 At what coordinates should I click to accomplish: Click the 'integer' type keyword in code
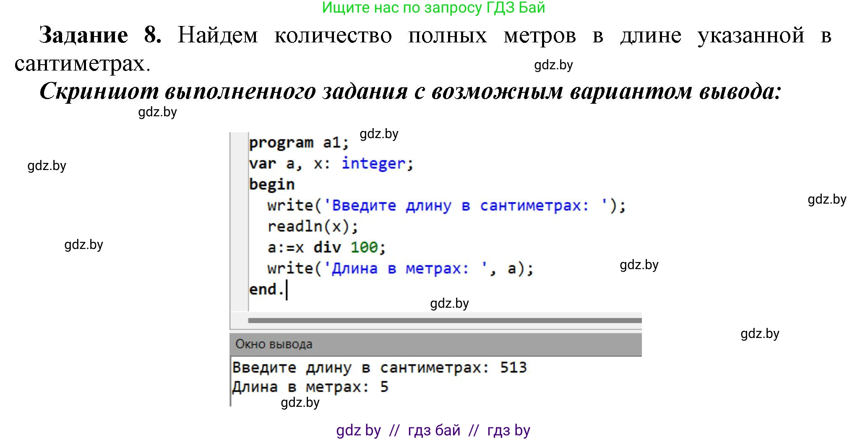pyautogui.click(x=373, y=163)
